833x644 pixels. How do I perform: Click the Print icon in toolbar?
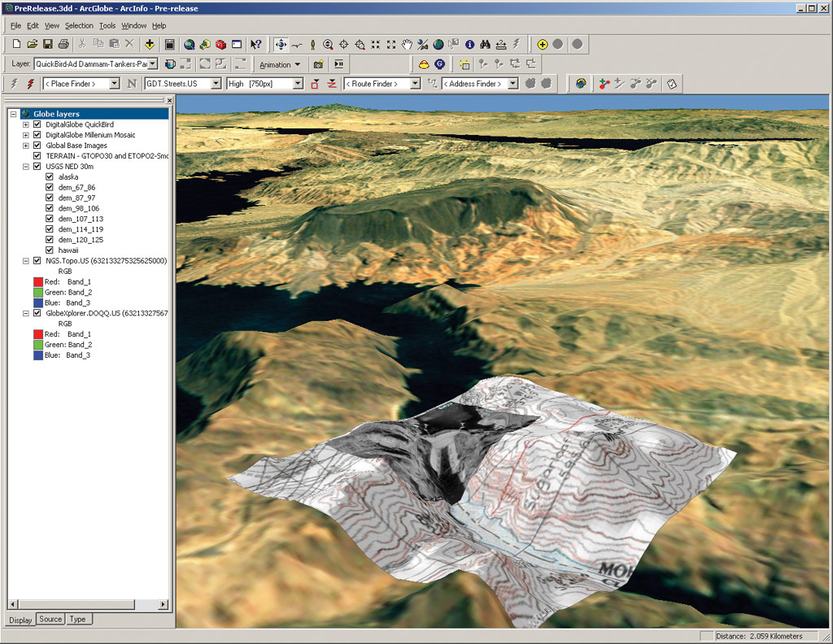(64, 44)
